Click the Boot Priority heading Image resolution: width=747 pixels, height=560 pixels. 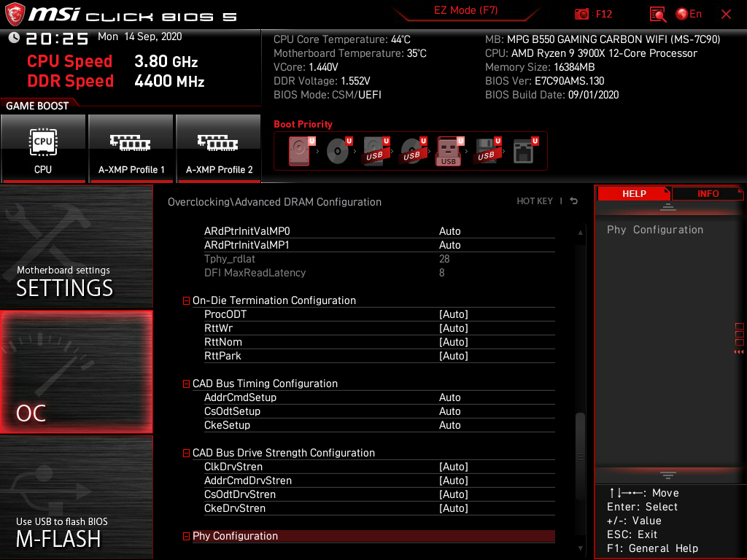point(303,124)
